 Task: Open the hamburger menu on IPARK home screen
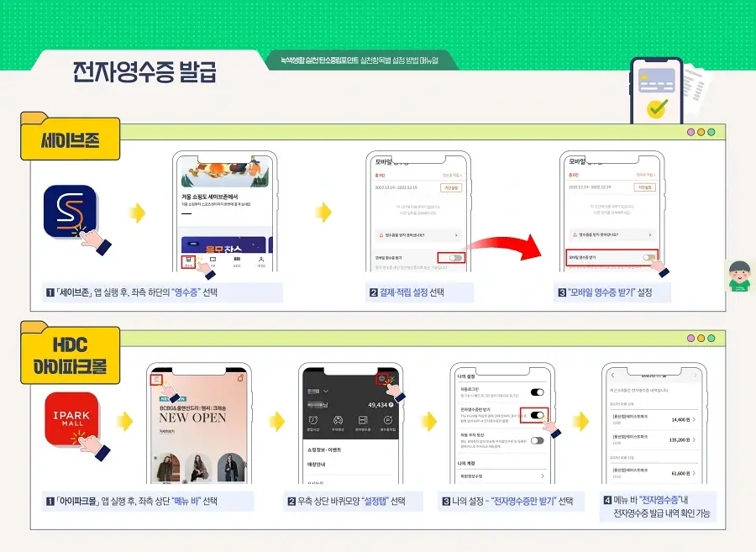pos(156,380)
